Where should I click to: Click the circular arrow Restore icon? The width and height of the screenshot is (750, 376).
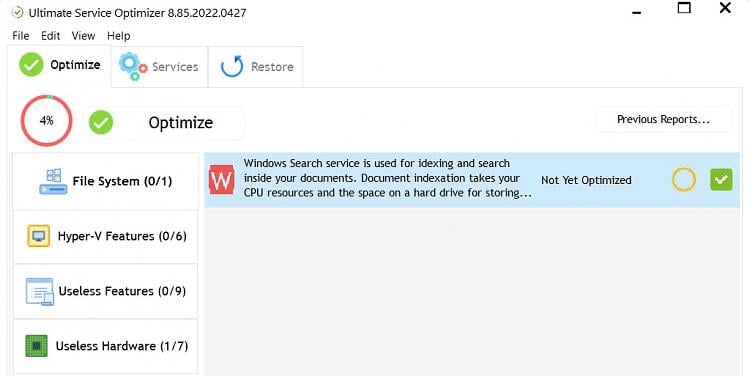pos(232,66)
